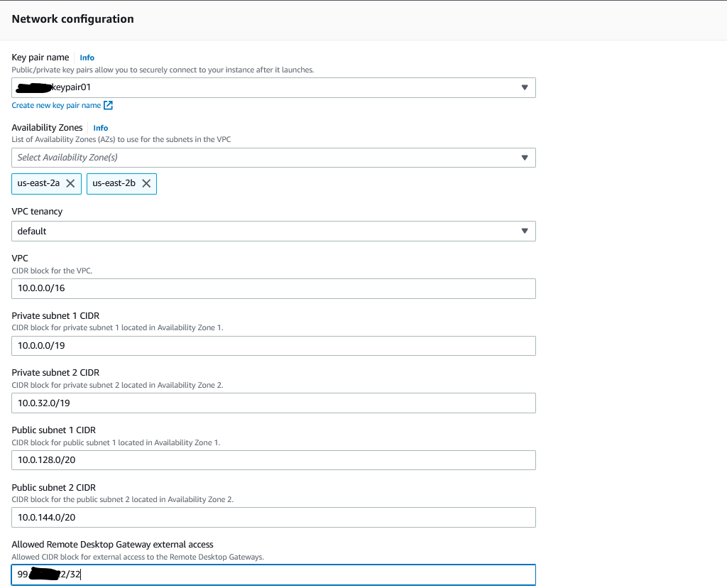Click the default tenancy value text
The width and height of the screenshot is (727, 588).
(x=32, y=231)
